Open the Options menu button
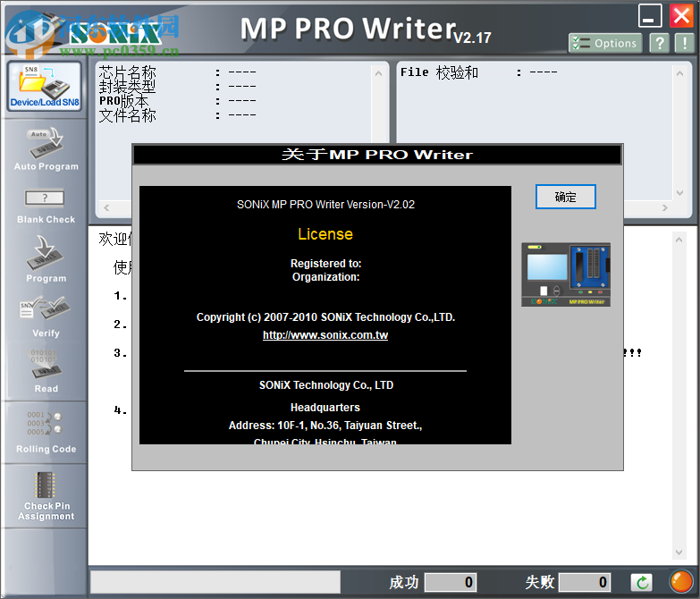The image size is (700, 599). click(605, 43)
